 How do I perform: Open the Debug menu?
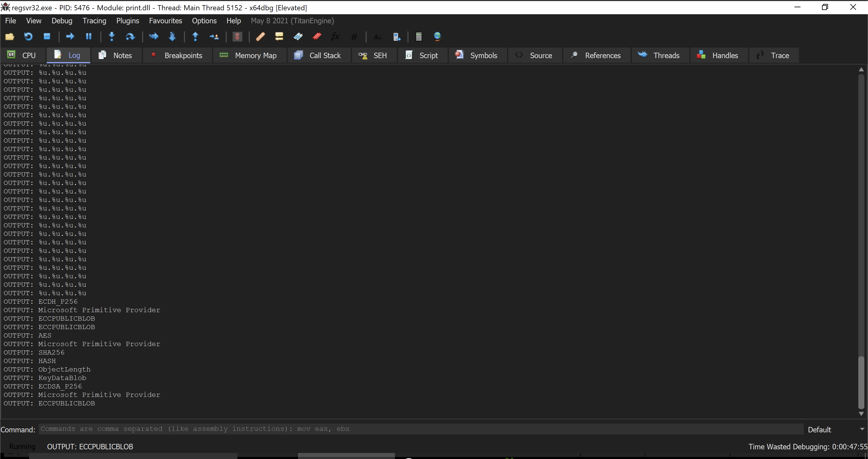tap(62, 21)
